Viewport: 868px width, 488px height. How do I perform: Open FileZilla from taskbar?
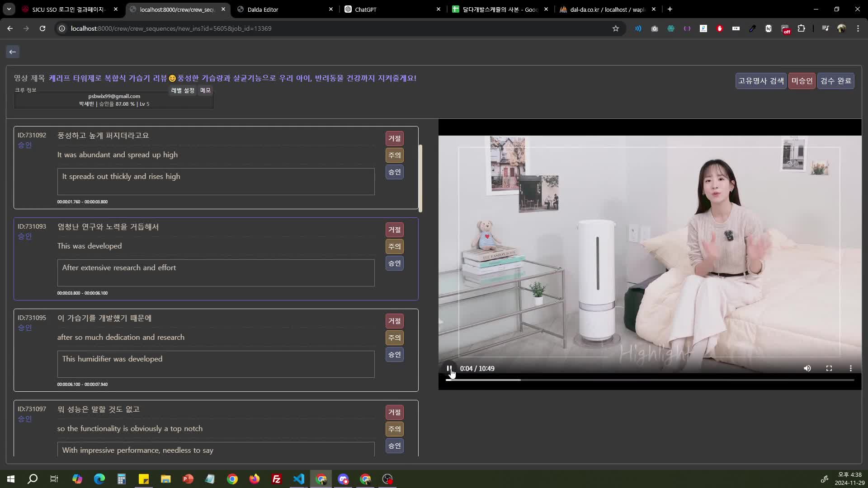[277, 479]
